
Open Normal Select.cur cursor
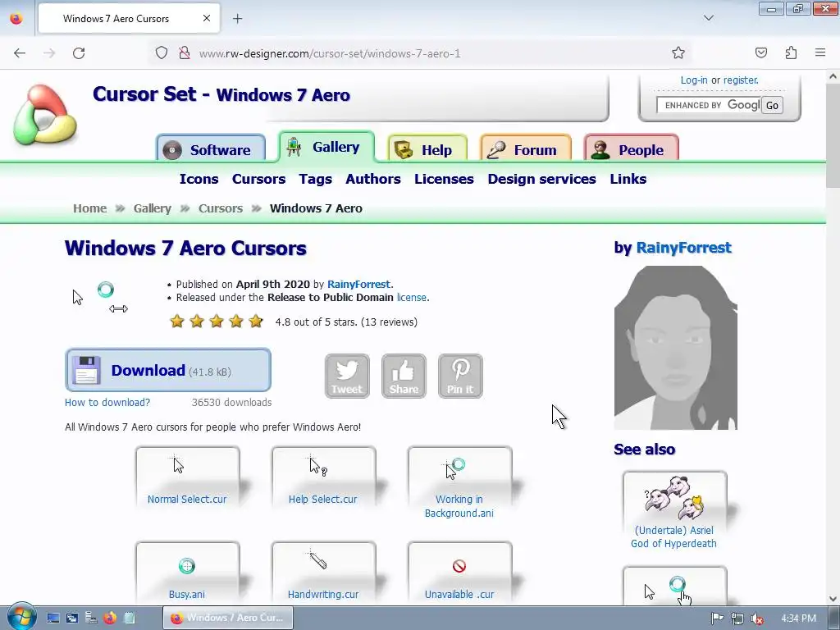(188, 477)
